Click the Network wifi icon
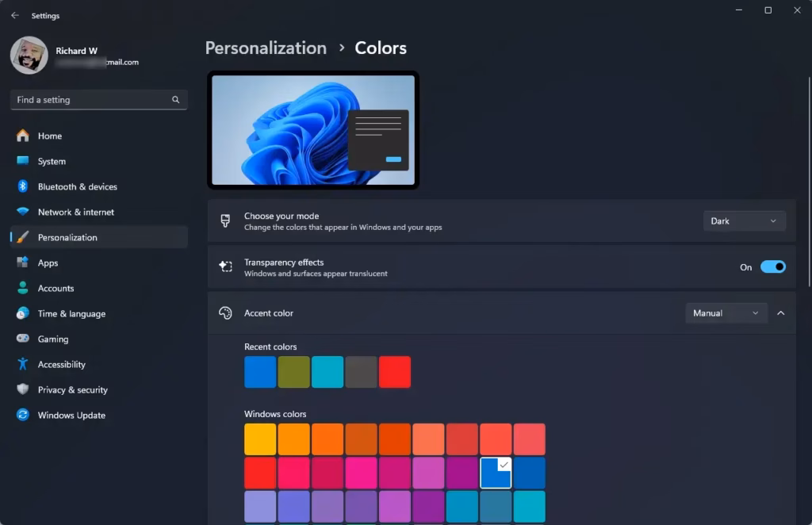This screenshot has height=525, width=812. point(23,212)
